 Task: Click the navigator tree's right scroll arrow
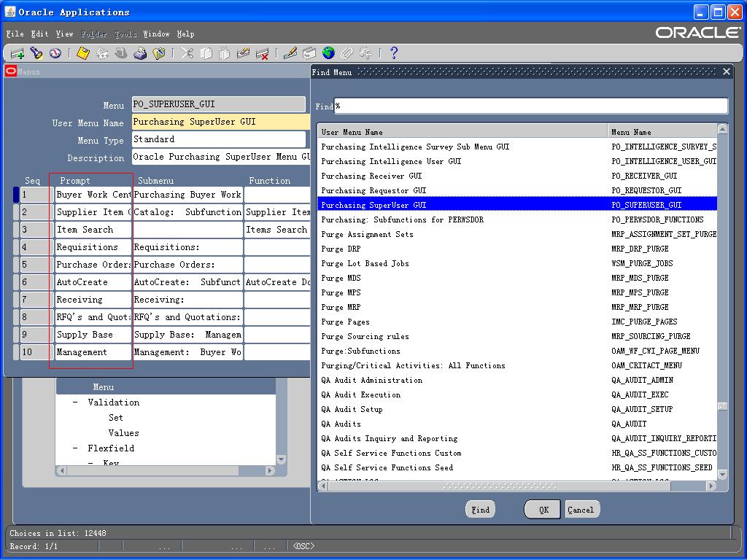pos(270,470)
